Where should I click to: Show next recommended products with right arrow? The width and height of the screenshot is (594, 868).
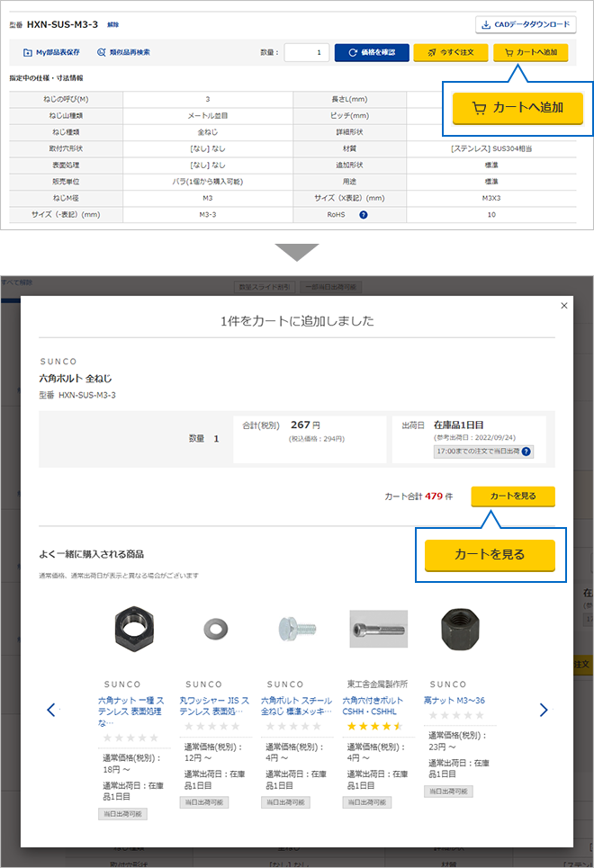(543, 710)
